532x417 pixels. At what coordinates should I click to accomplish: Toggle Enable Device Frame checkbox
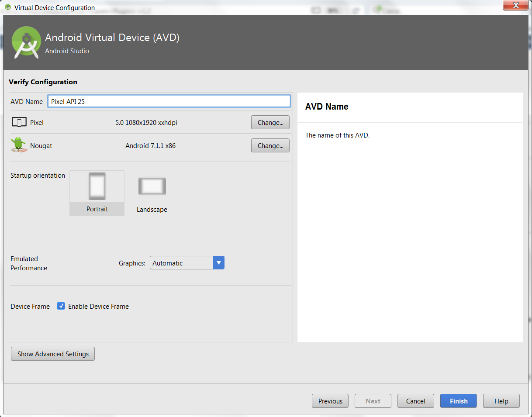(61, 306)
